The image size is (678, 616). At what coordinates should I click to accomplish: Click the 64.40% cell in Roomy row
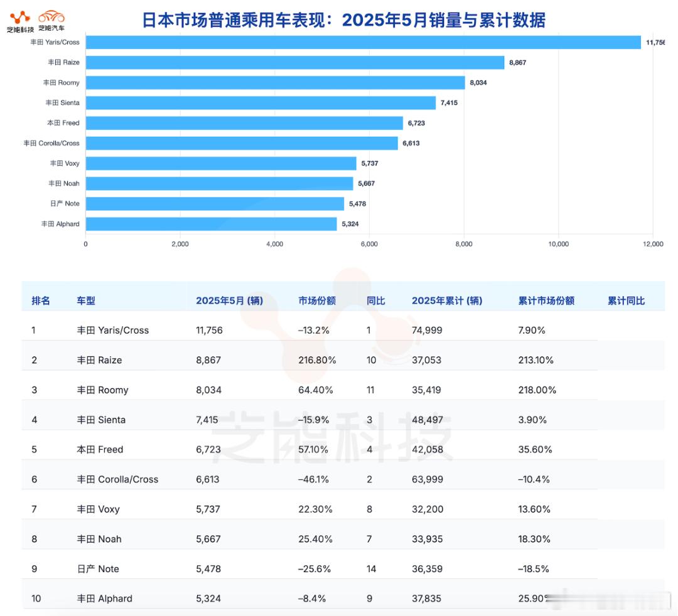(x=316, y=390)
